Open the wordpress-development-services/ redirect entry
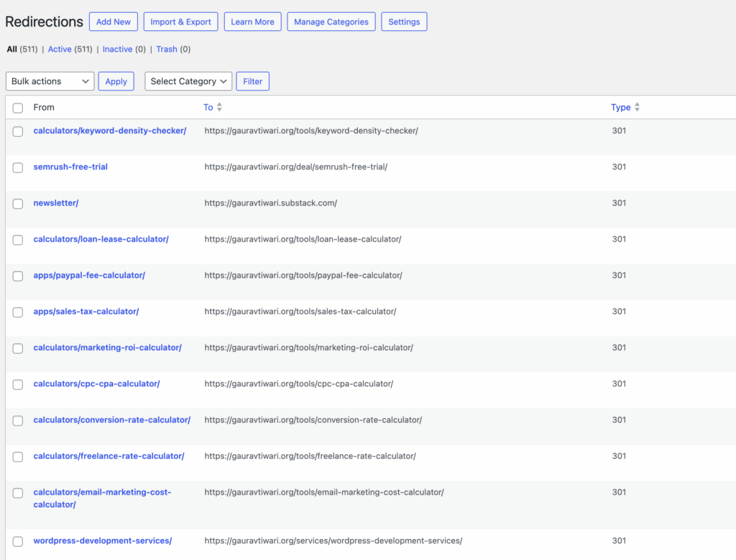This screenshot has width=736, height=560. [102, 541]
